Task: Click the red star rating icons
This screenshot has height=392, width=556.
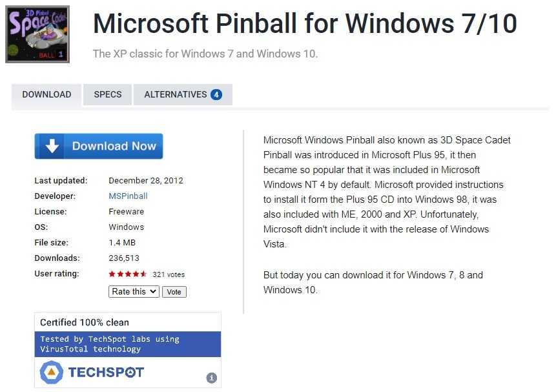Action: (128, 274)
